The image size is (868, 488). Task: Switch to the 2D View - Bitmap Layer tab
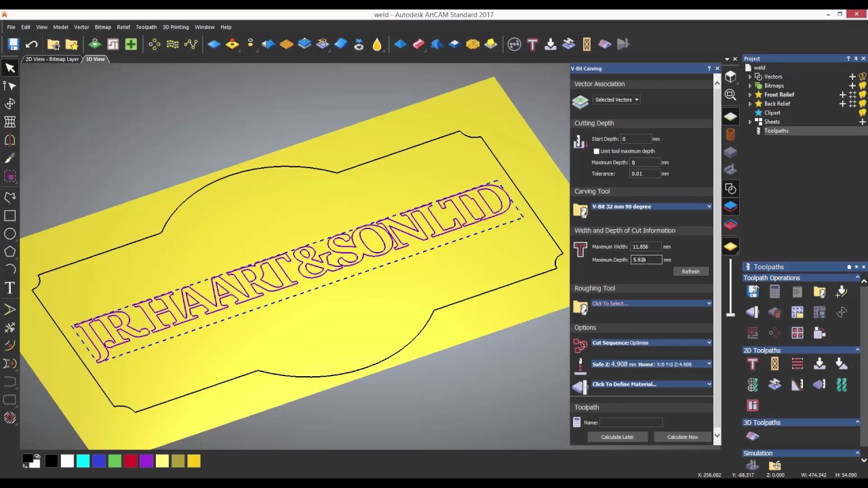tap(52, 59)
